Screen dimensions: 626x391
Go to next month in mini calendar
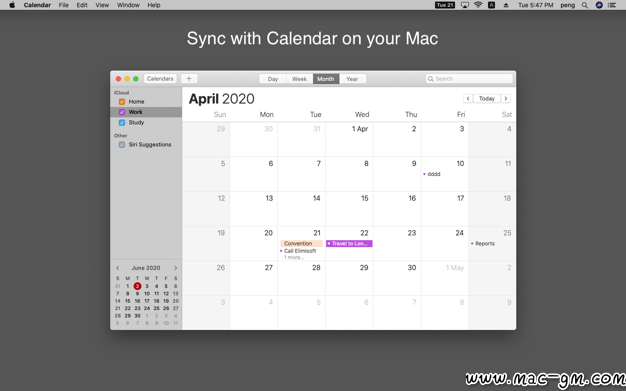pos(175,268)
